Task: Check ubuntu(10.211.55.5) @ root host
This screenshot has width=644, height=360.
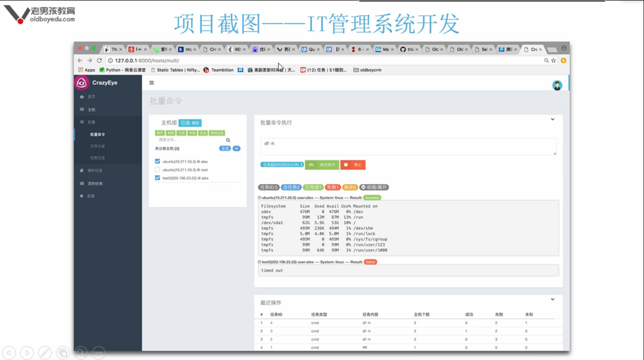Action: pyautogui.click(x=158, y=170)
